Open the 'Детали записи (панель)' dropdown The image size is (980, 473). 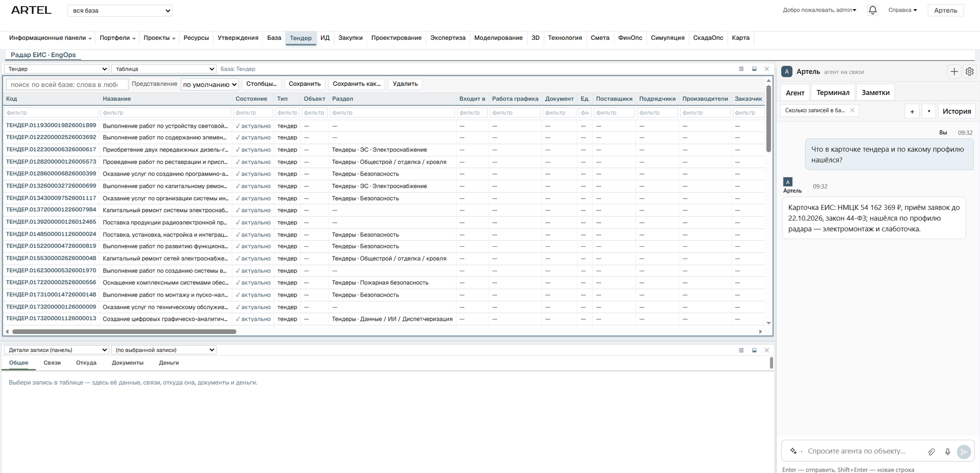point(57,350)
